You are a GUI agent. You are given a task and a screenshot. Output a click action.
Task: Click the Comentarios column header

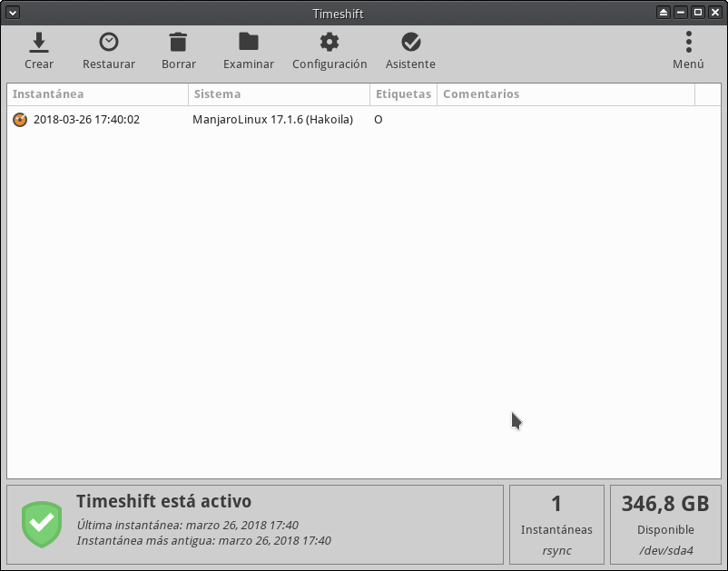pos(565,94)
